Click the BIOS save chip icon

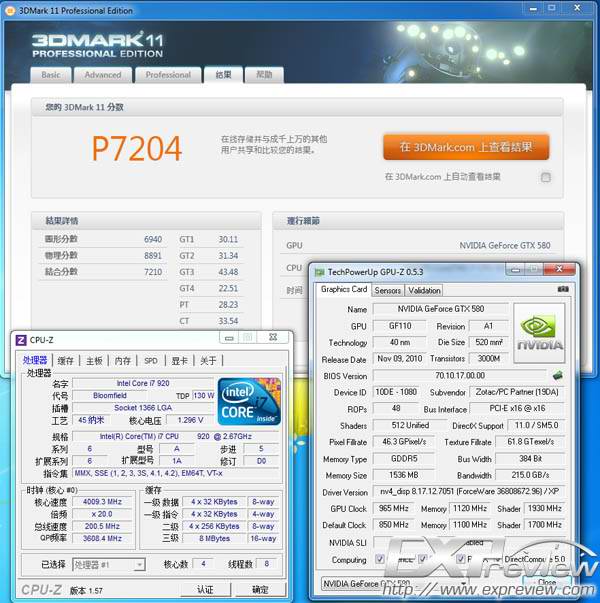tap(557, 376)
